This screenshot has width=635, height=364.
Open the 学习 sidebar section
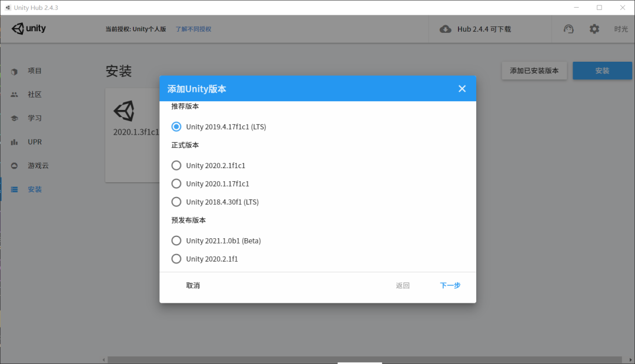(35, 118)
